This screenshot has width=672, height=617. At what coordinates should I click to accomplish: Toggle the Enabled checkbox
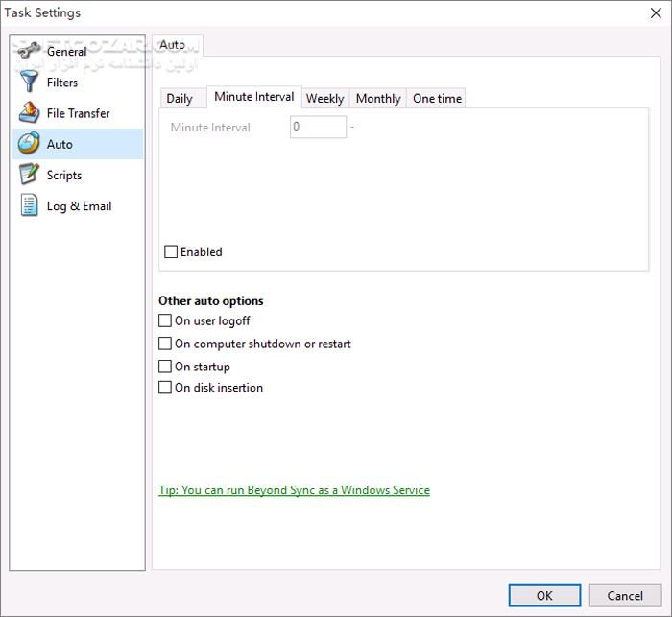tap(171, 252)
